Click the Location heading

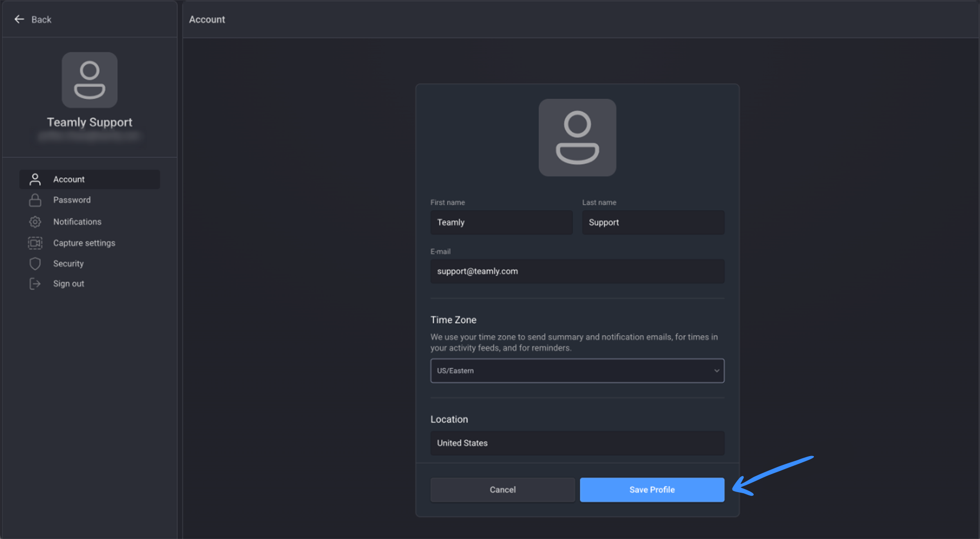449,419
